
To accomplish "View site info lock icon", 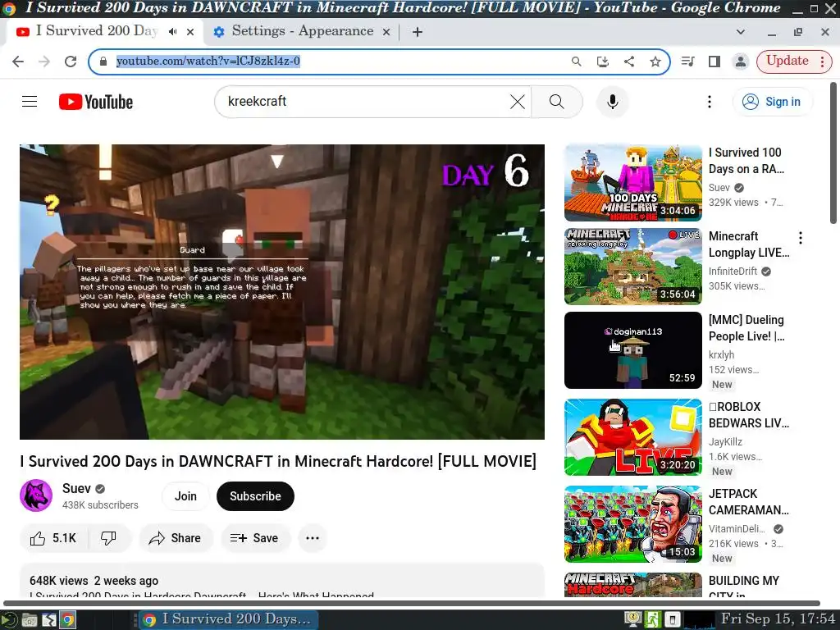I will [103, 61].
